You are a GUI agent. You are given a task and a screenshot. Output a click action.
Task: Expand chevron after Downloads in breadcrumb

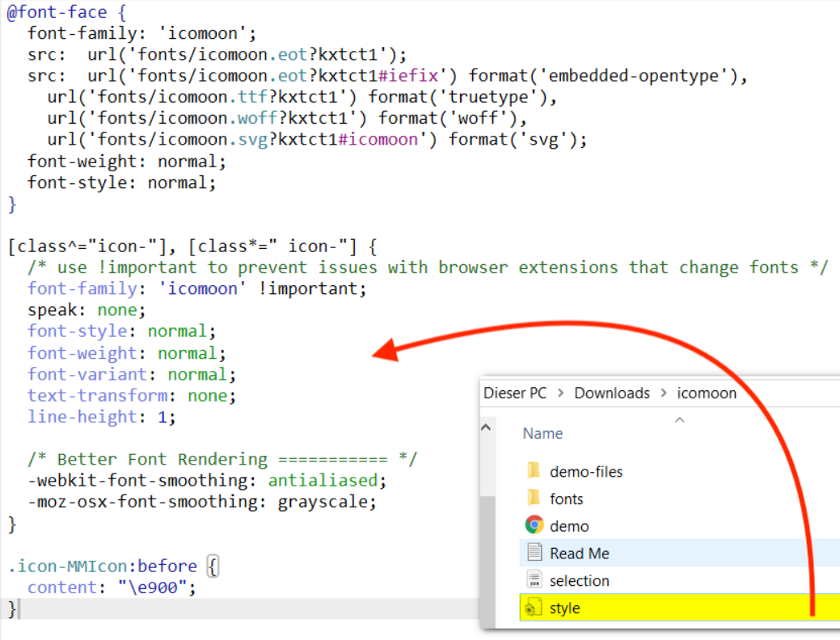[x=664, y=393]
